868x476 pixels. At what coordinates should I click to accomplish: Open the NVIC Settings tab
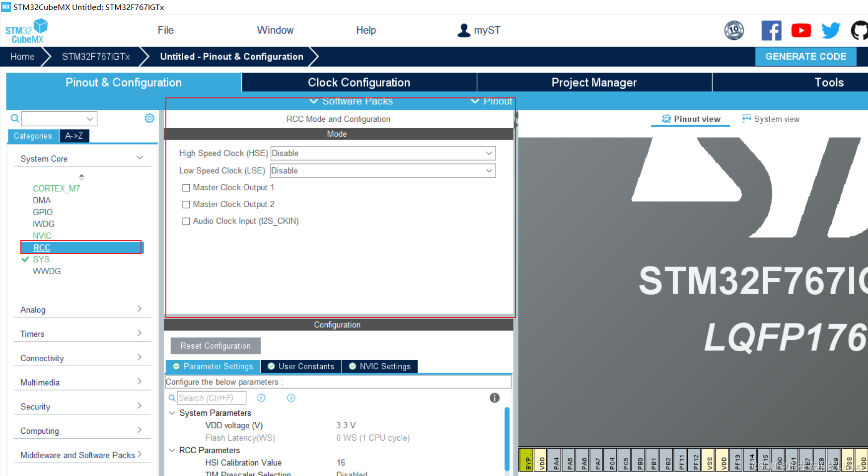(380, 366)
